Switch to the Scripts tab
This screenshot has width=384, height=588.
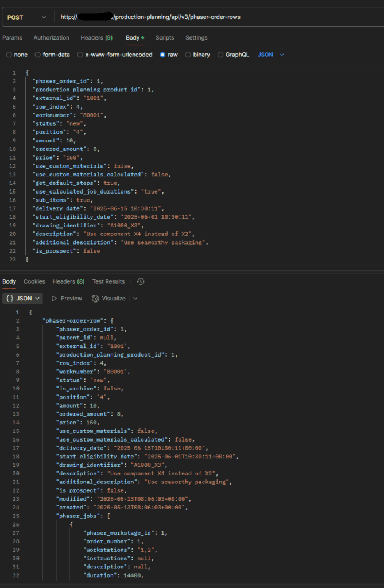165,38
